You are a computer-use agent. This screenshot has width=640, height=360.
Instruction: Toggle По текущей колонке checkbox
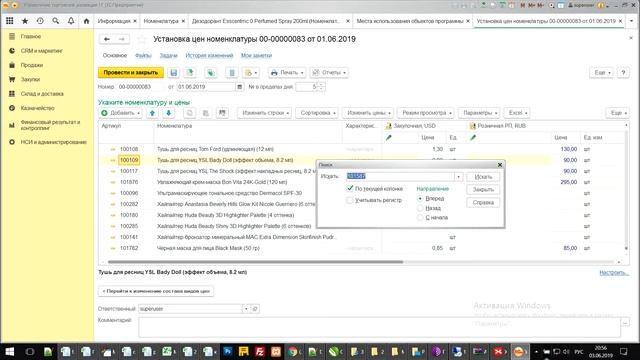pos(350,188)
